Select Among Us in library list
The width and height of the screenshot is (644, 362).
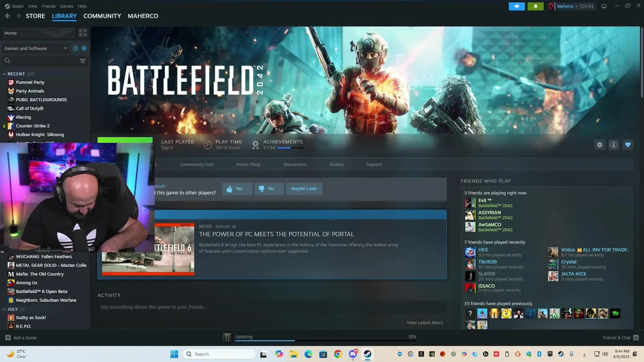click(27, 283)
